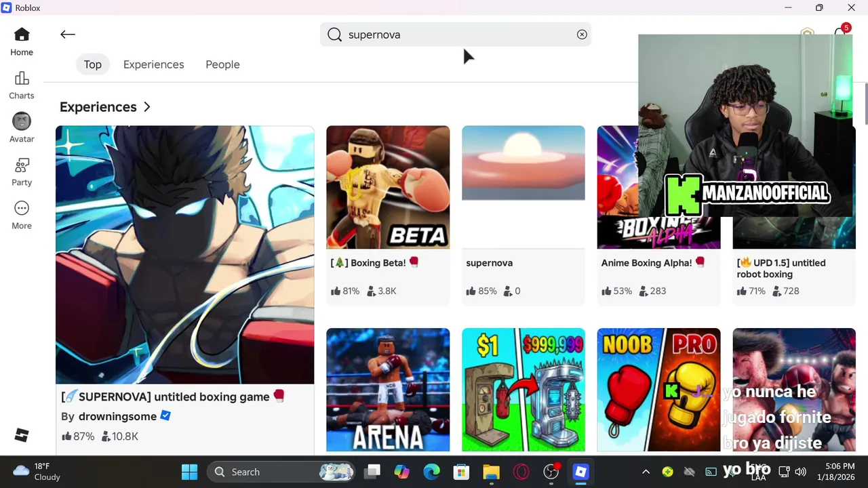Clear the supernova search text
The image size is (868, 488).
click(582, 35)
